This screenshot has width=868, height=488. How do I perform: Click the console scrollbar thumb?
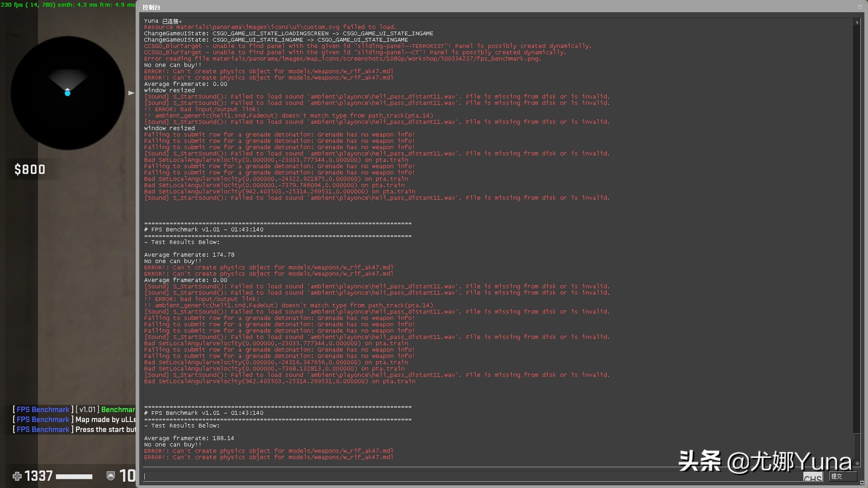click(857, 446)
